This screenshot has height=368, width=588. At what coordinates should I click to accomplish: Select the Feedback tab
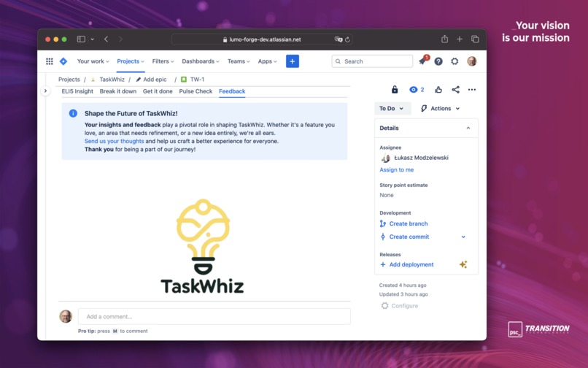(232, 91)
